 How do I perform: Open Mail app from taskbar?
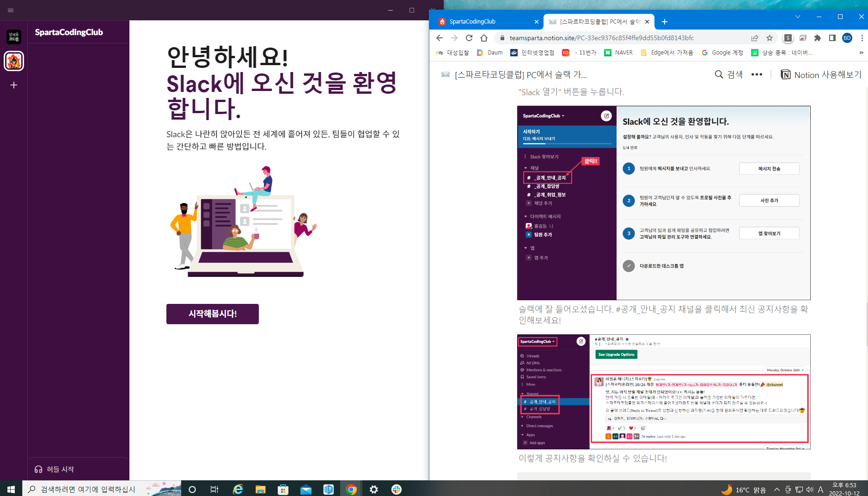click(306, 489)
